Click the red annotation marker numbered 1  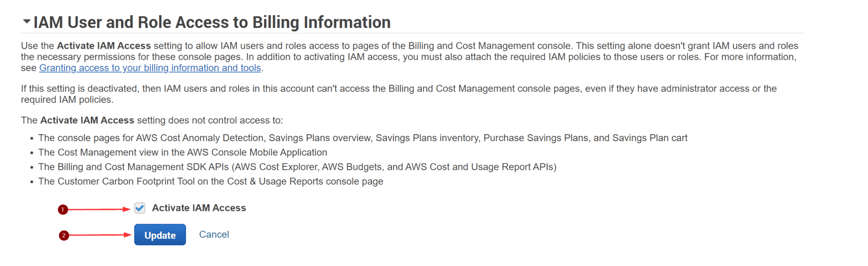coord(64,209)
